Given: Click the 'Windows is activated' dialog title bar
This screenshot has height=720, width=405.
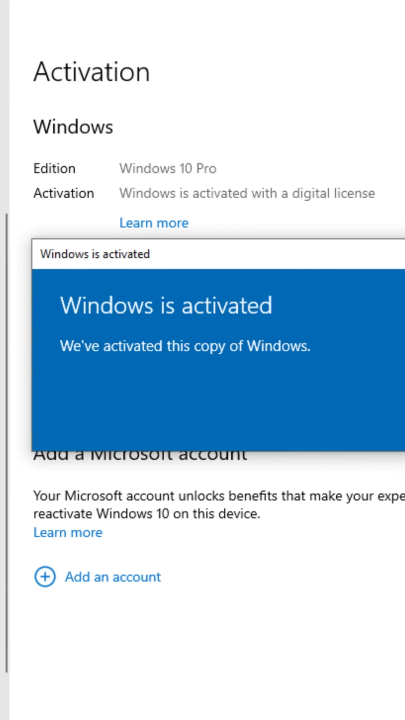Looking at the screenshot, I should click(x=219, y=254).
